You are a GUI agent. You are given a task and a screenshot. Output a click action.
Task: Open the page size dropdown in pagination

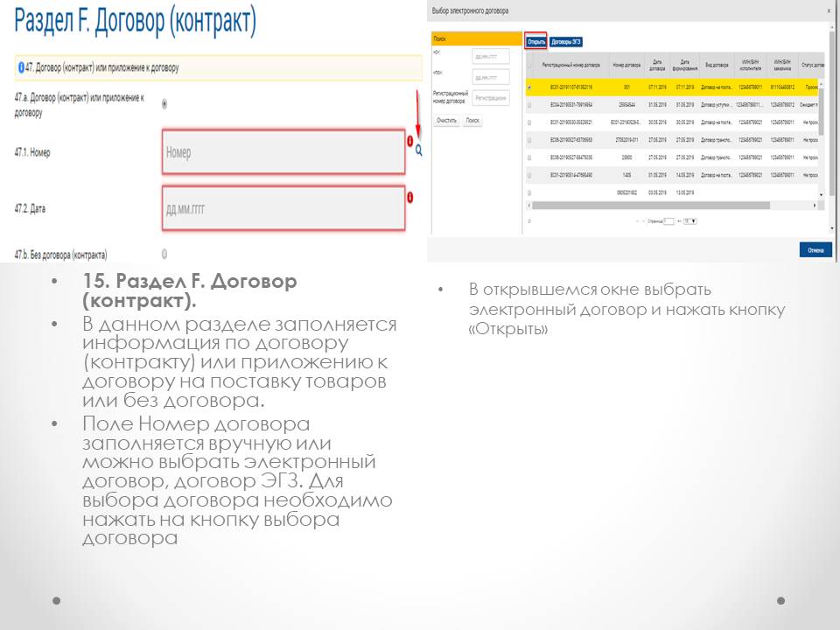click(x=690, y=221)
